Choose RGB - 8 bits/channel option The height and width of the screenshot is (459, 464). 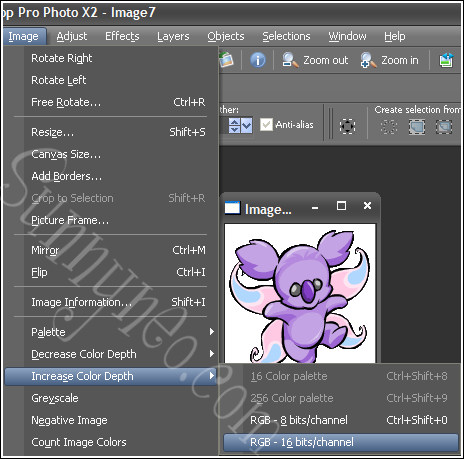(341, 420)
